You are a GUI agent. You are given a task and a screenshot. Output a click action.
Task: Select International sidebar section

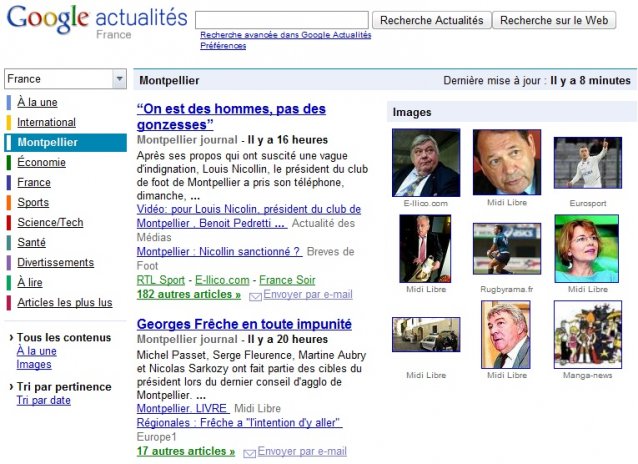(x=46, y=122)
